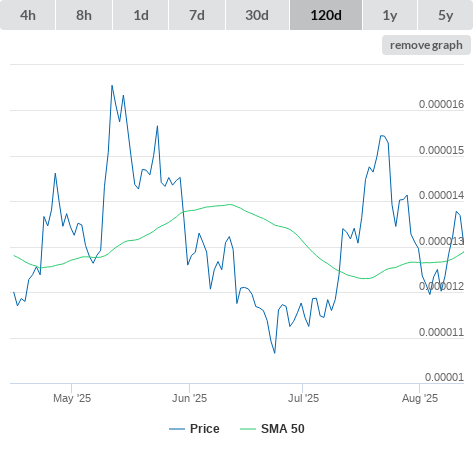The image size is (474, 455).
Task: Click the Jul '25 axis label
Action: (x=303, y=398)
